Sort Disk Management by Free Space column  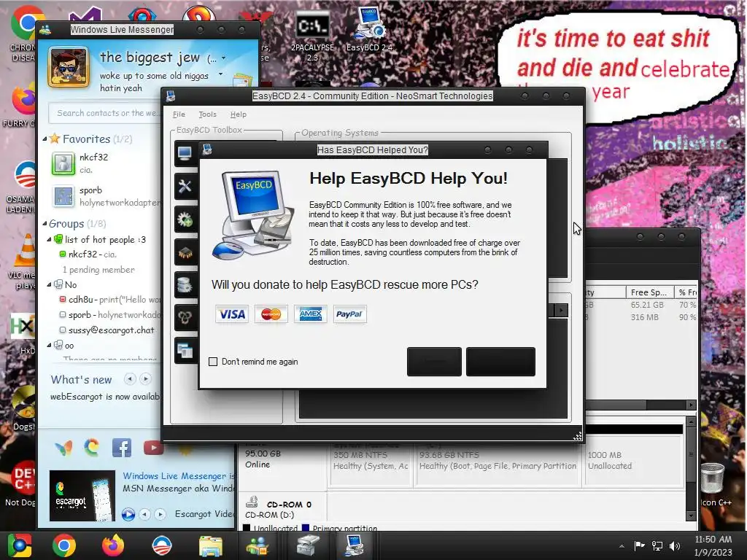pyautogui.click(x=650, y=292)
